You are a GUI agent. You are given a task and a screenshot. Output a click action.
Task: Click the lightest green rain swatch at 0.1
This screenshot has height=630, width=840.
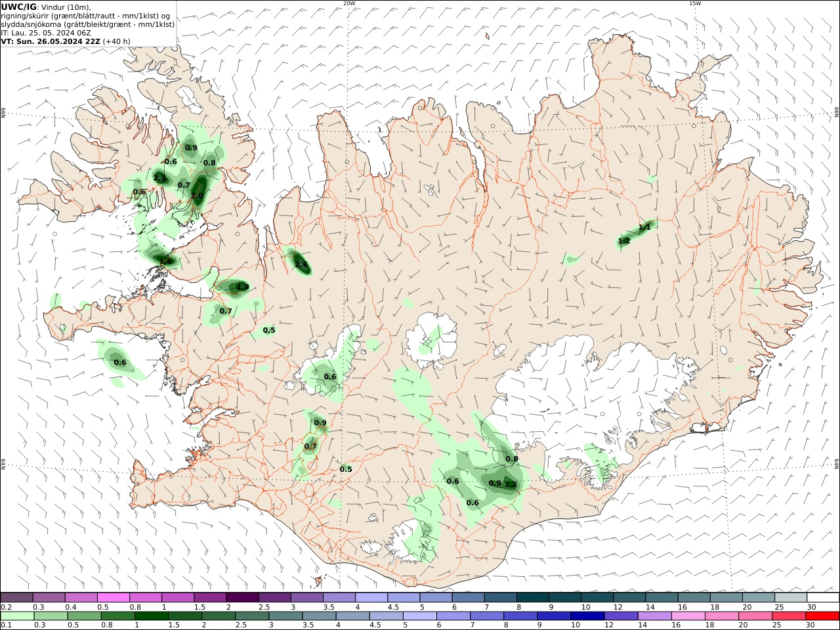(17, 616)
